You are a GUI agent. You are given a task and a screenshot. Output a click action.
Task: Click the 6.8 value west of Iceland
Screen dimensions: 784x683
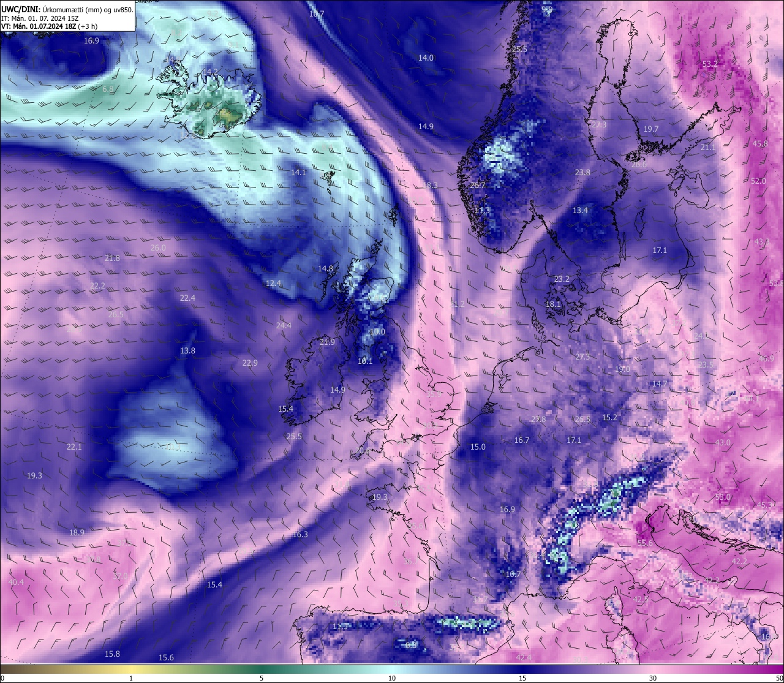coord(108,89)
